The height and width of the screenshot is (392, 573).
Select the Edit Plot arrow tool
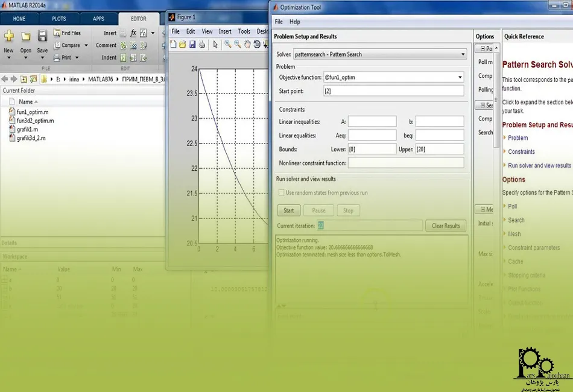pyautogui.click(x=215, y=45)
